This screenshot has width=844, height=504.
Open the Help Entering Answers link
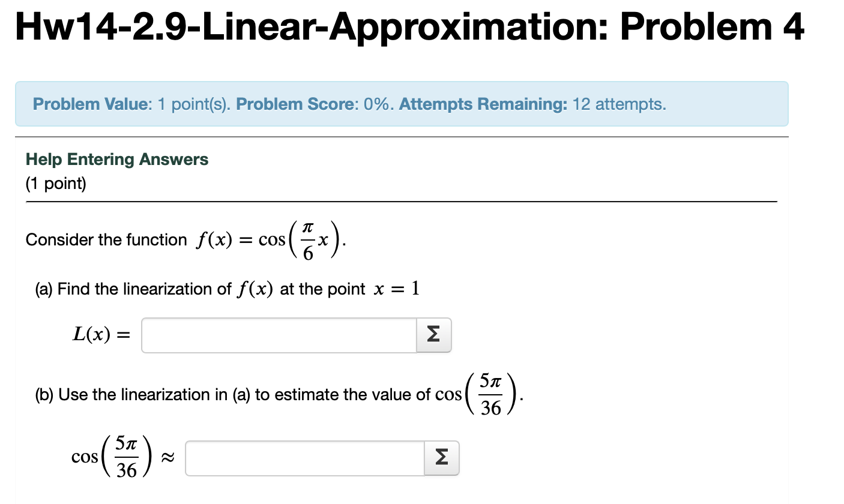click(x=116, y=159)
